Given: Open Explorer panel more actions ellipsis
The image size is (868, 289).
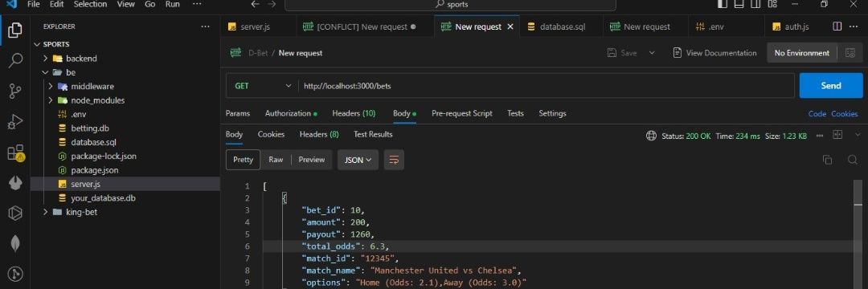Looking at the screenshot, I should tap(206, 26).
